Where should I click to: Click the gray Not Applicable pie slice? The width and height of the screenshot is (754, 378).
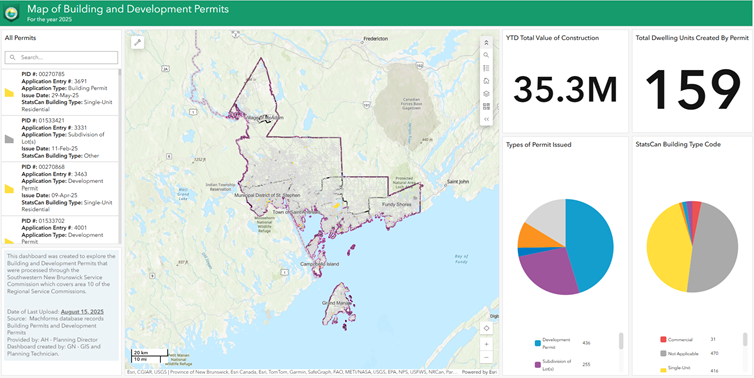tap(715, 250)
